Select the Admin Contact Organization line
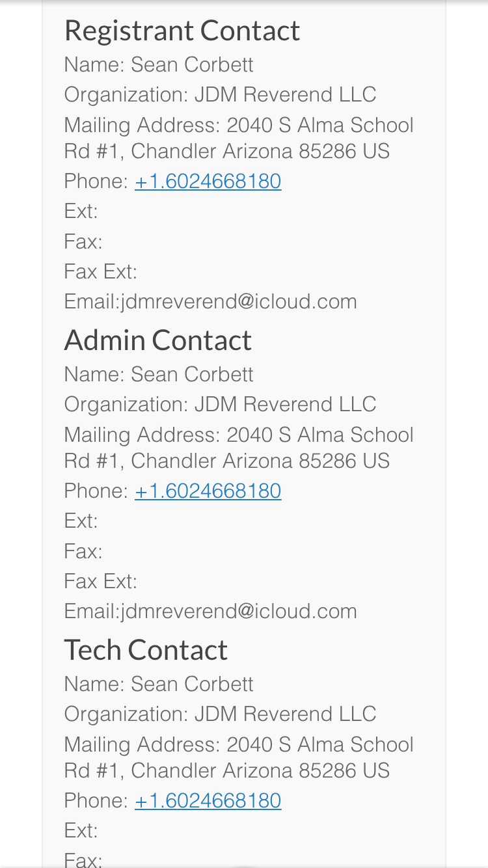The image size is (488, 868). (x=220, y=404)
